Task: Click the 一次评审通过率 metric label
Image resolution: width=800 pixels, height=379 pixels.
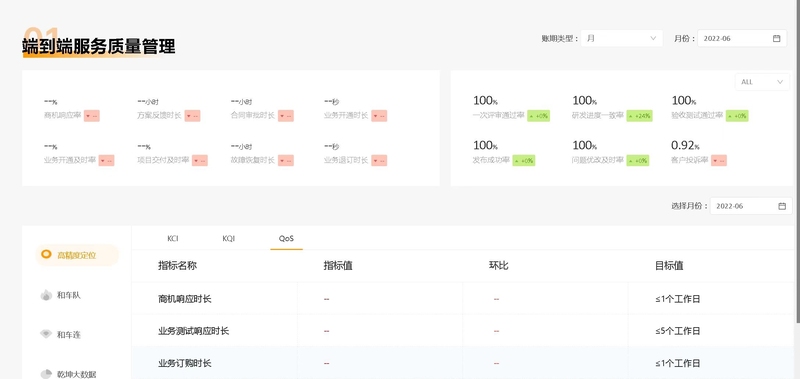Action: (499, 116)
